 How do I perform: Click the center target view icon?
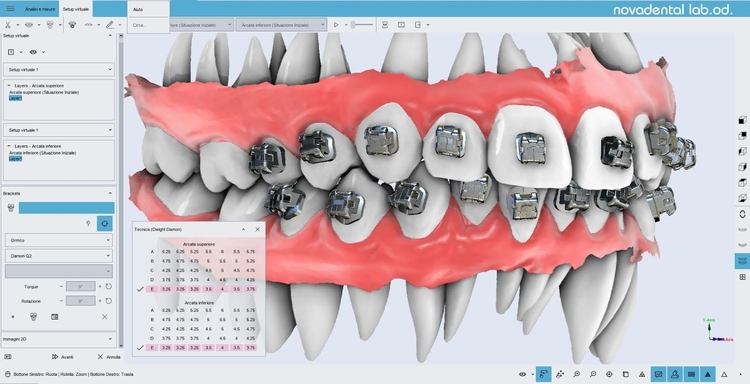609,374
